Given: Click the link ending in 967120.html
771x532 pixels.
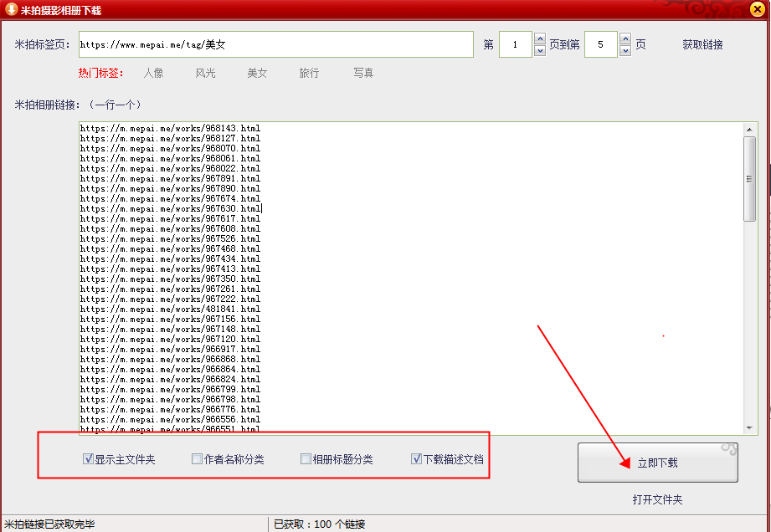Looking at the screenshot, I should pyautogui.click(x=170, y=339).
